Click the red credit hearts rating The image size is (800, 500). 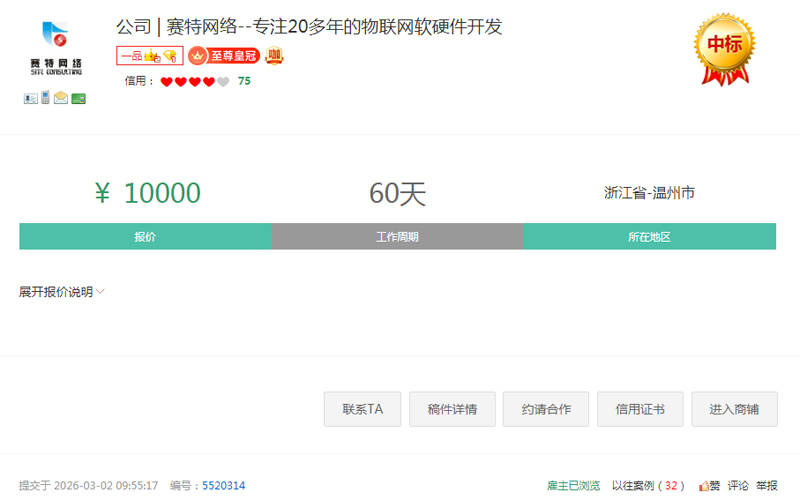click(x=195, y=82)
